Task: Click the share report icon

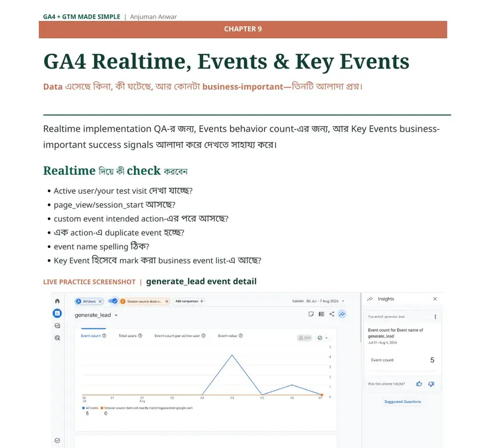Action: 332,314
